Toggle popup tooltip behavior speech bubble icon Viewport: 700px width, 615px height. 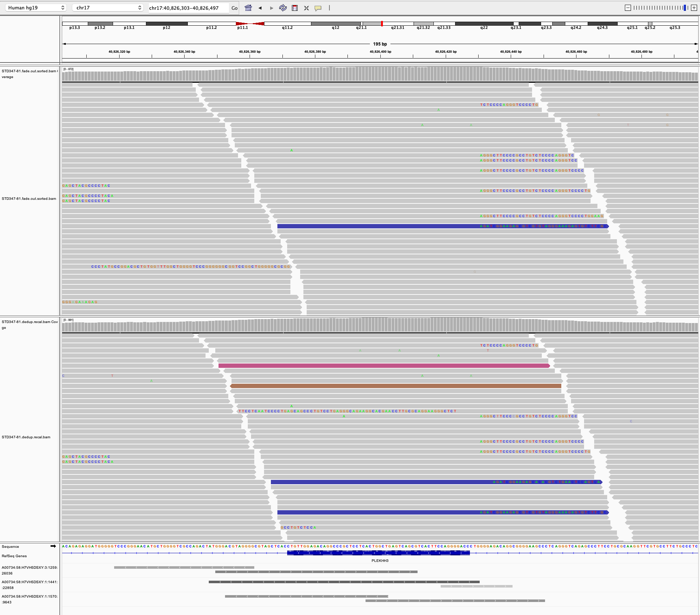point(318,8)
